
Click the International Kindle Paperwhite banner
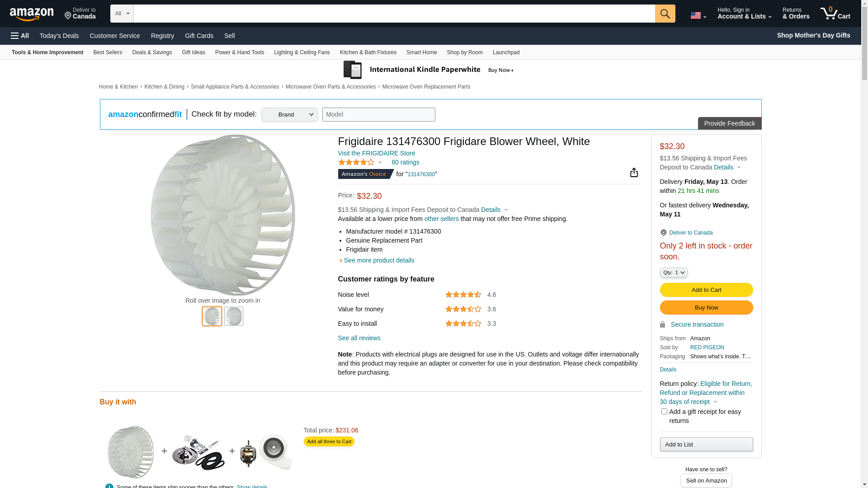[x=428, y=70]
